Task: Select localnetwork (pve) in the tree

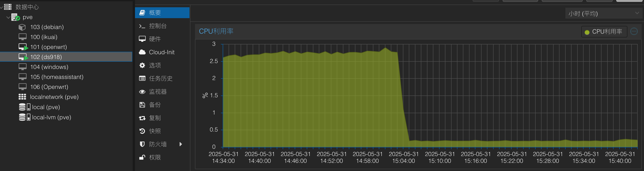Action: point(54,97)
